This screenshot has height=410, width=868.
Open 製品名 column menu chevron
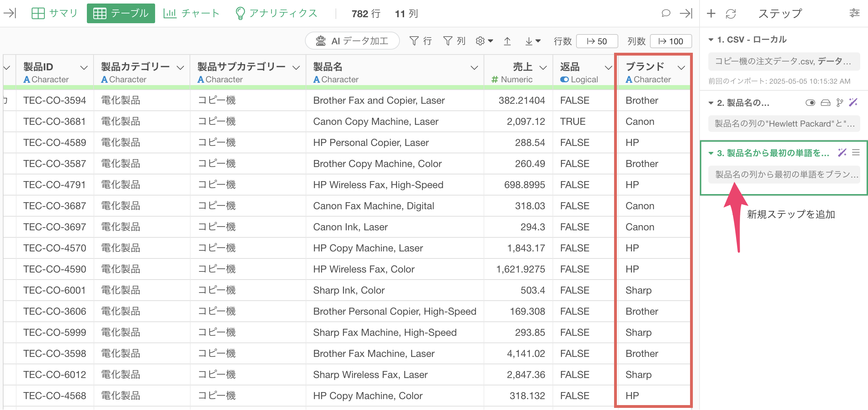click(474, 68)
